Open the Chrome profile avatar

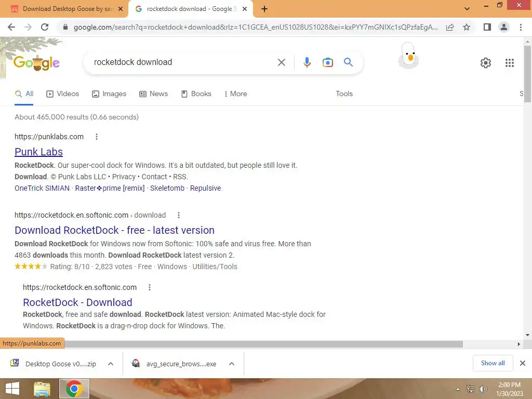[504, 27]
